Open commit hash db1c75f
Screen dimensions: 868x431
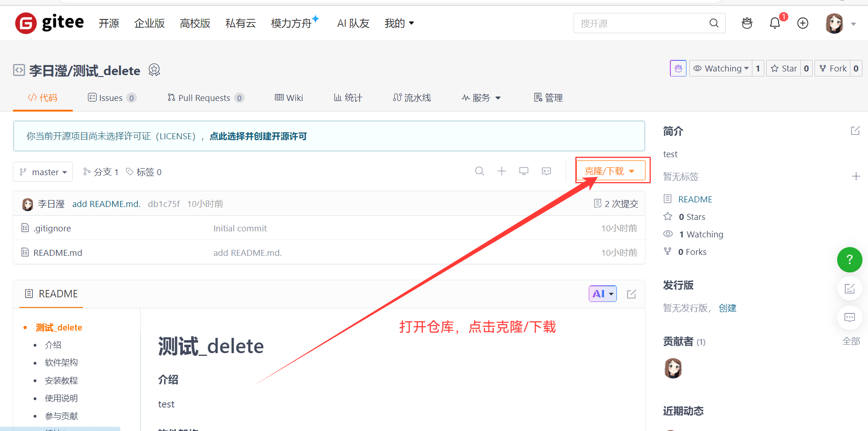click(164, 204)
